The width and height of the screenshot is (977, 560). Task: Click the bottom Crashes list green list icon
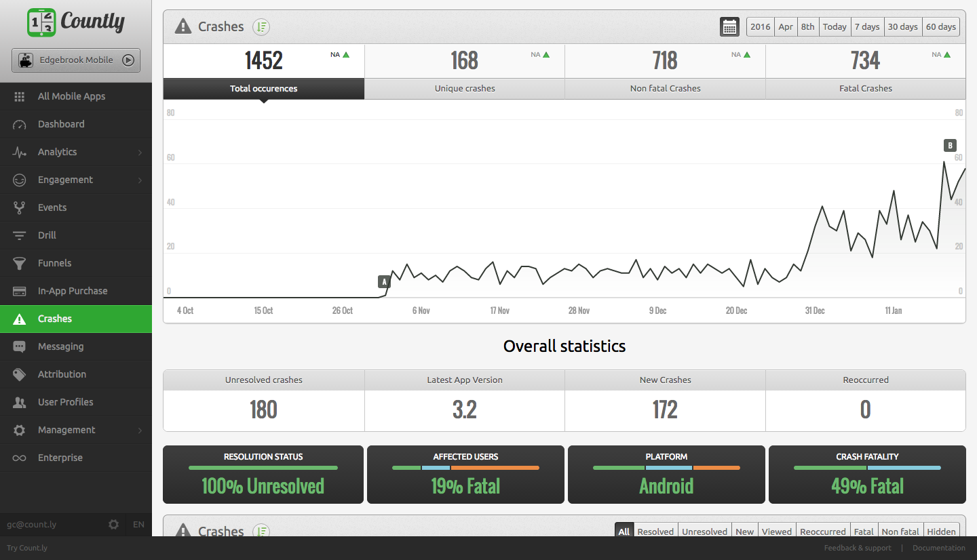tap(261, 532)
